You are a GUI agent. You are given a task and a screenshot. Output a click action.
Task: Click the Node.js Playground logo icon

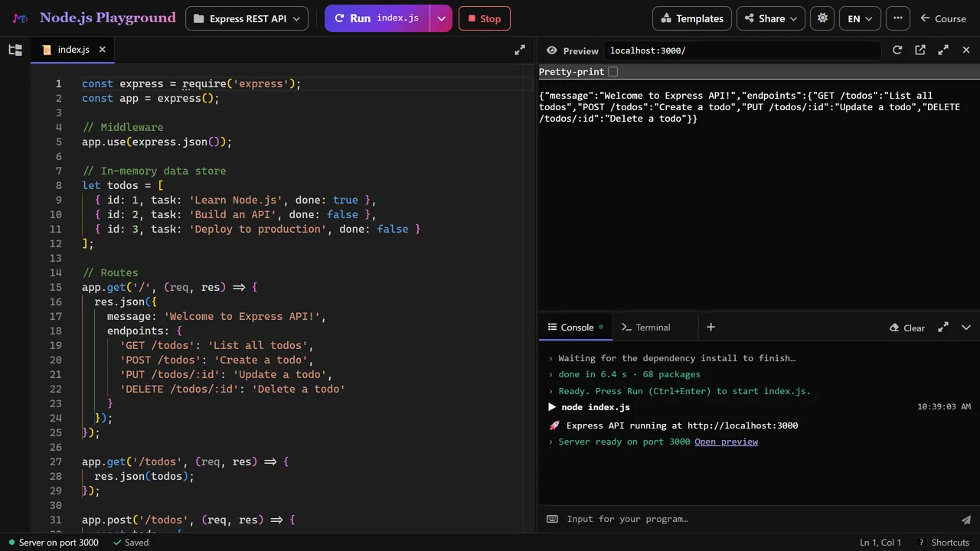click(x=20, y=18)
